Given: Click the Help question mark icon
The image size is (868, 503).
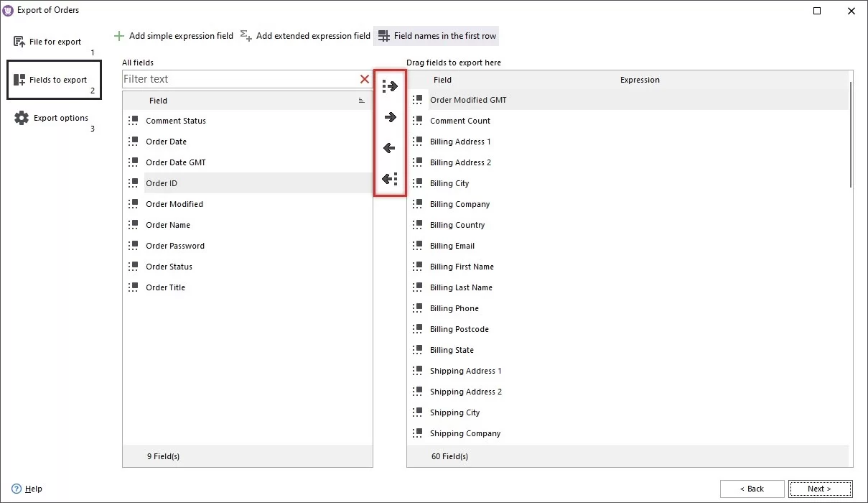Looking at the screenshot, I should (17, 489).
